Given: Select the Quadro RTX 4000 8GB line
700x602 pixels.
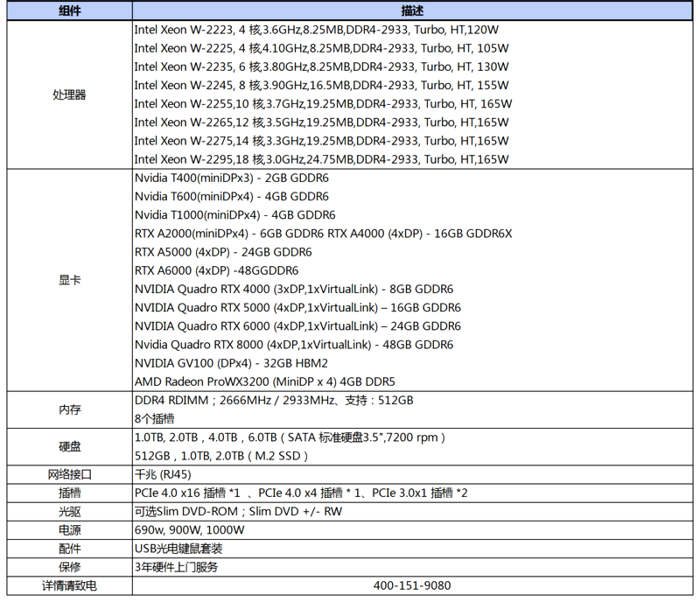Looking at the screenshot, I should point(294,290).
